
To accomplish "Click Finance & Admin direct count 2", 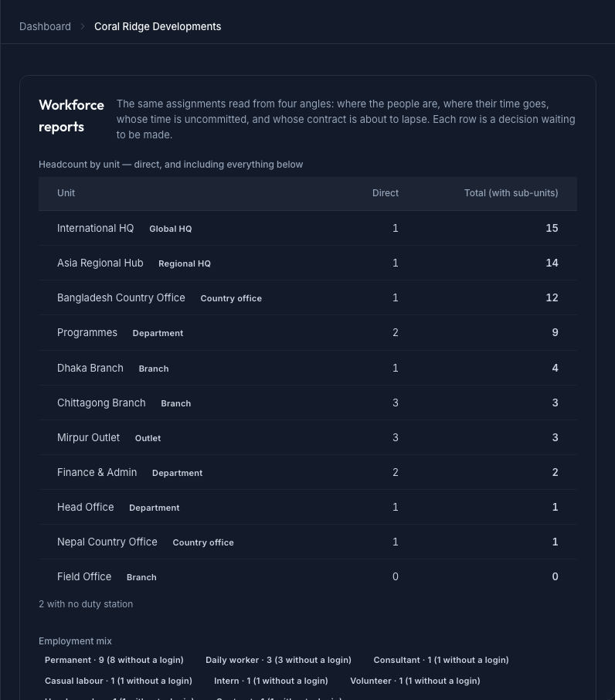I will click(x=396, y=473).
